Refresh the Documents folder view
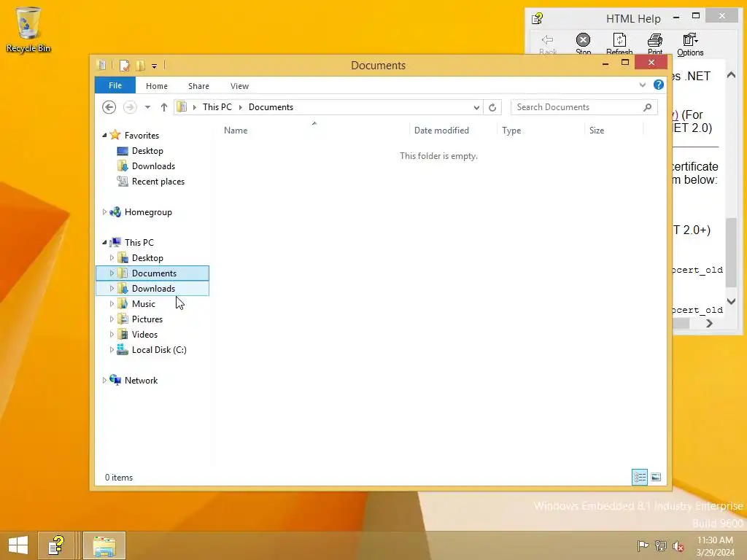Image resolution: width=747 pixels, height=560 pixels. [x=492, y=108]
